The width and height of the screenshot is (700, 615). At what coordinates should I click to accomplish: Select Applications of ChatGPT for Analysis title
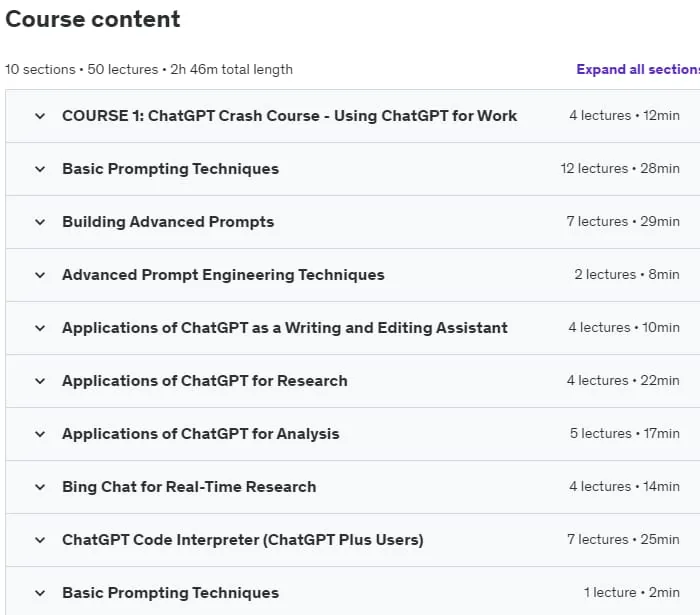point(200,434)
